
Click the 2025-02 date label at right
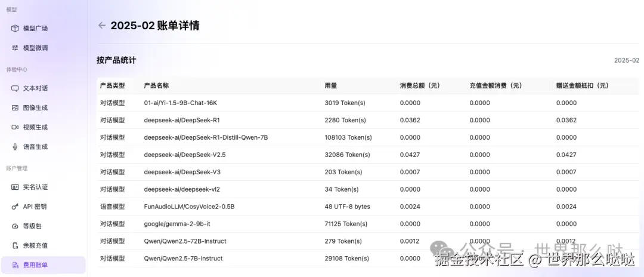627,60
